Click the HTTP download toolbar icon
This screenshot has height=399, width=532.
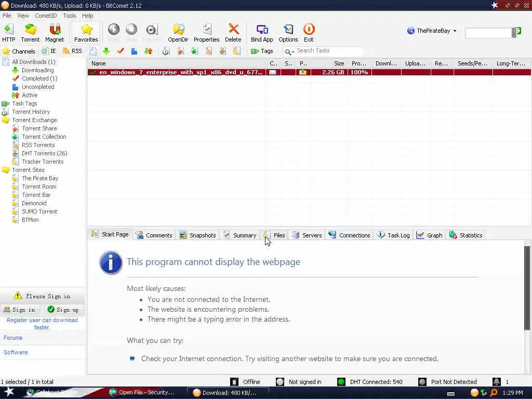coord(8,33)
